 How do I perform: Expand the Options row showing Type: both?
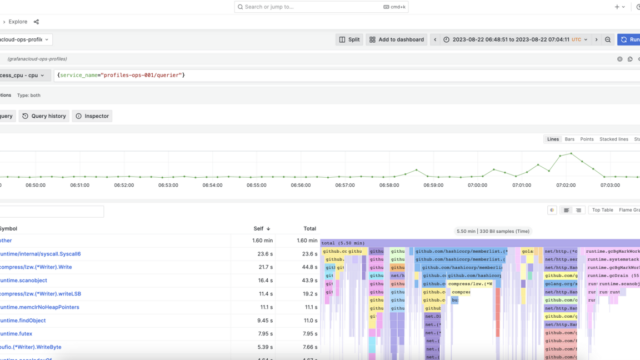coord(20,95)
